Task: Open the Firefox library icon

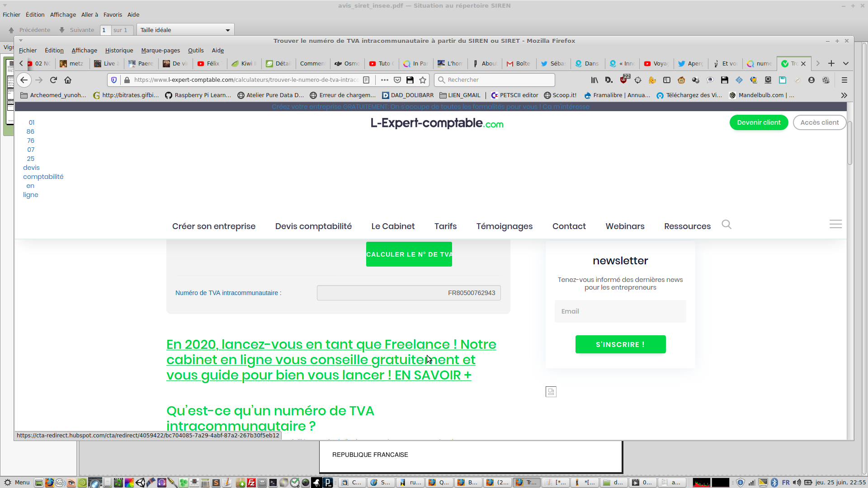Action: pyautogui.click(x=594, y=80)
